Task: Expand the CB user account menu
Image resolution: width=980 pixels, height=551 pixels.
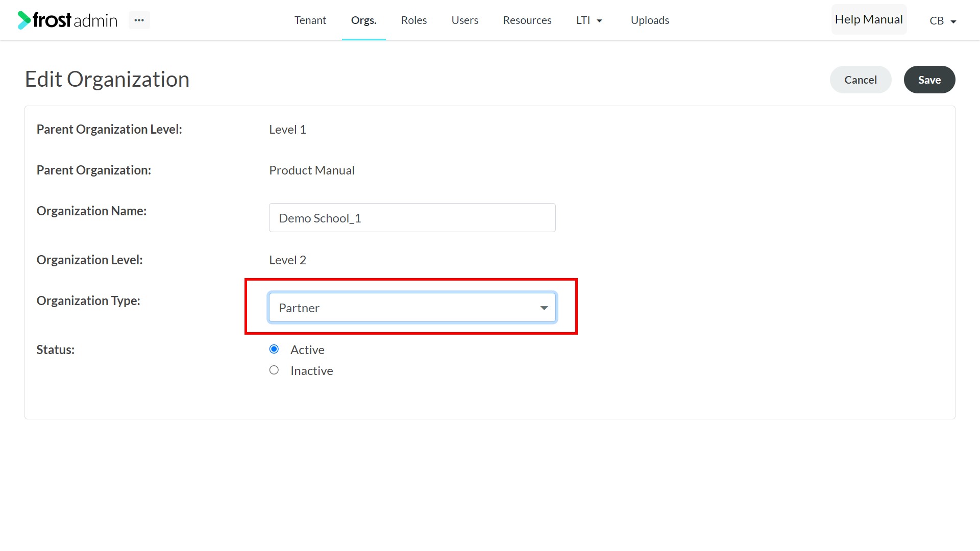Action: pos(943,20)
